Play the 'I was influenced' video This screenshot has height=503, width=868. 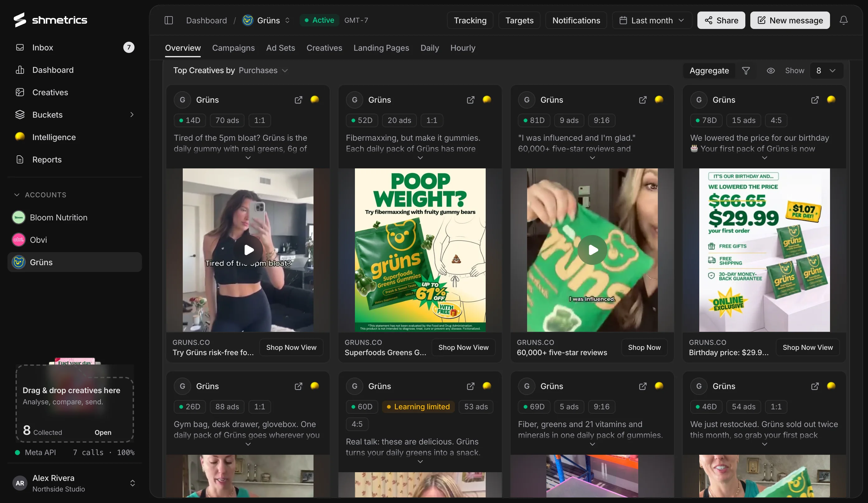(x=592, y=250)
